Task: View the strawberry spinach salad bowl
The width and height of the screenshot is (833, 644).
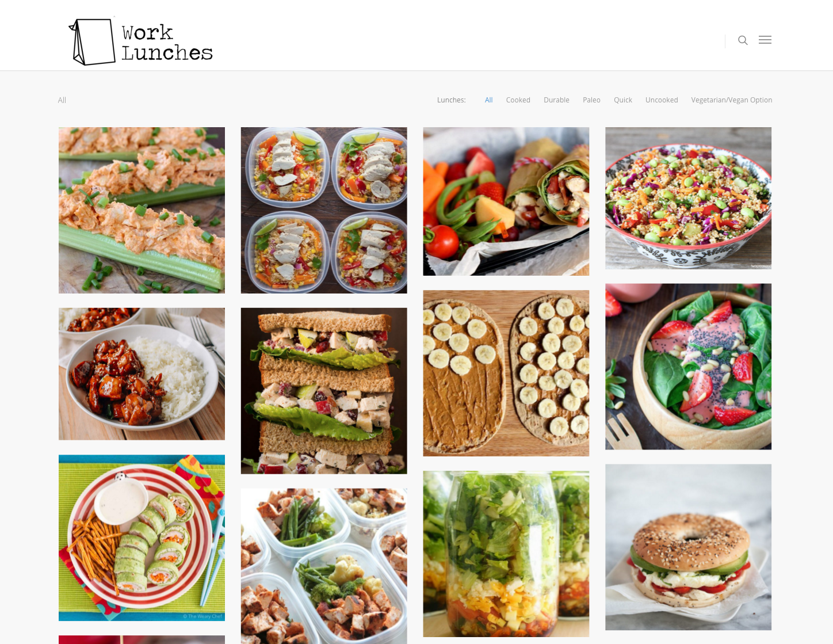Action: point(688,367)
